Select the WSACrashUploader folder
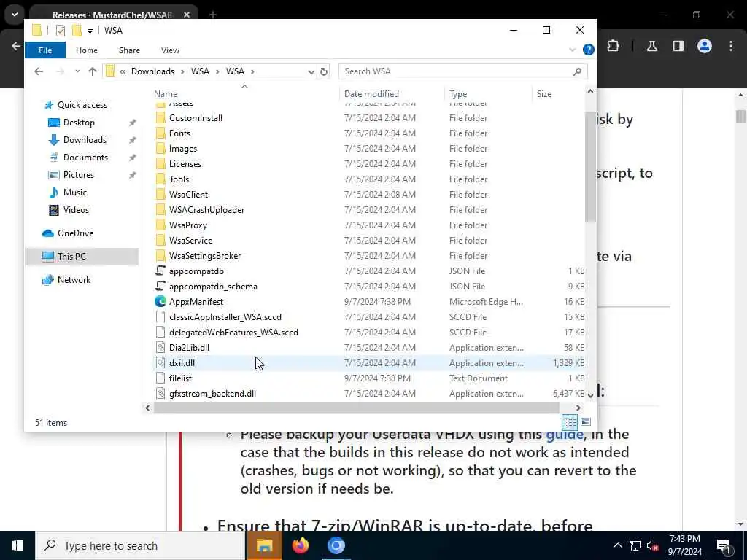The height and width of the screenshot is (560, 747). pyautogui.click(x=206, y=210)
